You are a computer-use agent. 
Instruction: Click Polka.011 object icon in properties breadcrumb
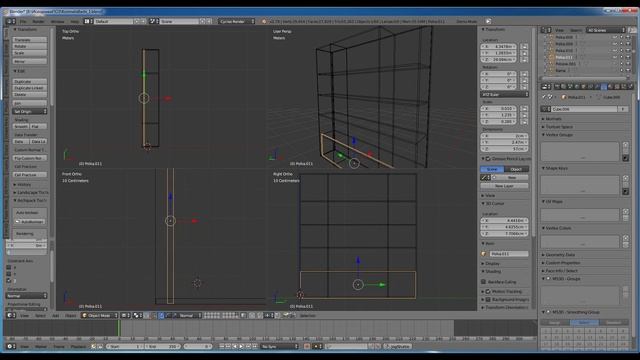click(x=564, y=98)
